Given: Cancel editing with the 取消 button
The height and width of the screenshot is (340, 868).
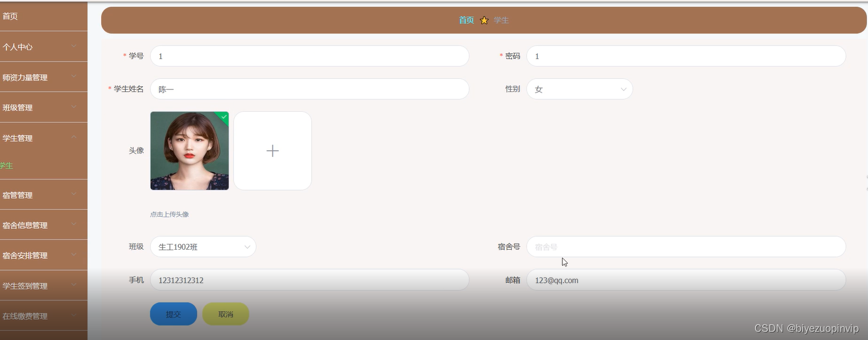Looking at the screenshot, I should click(x=225, y=313).
